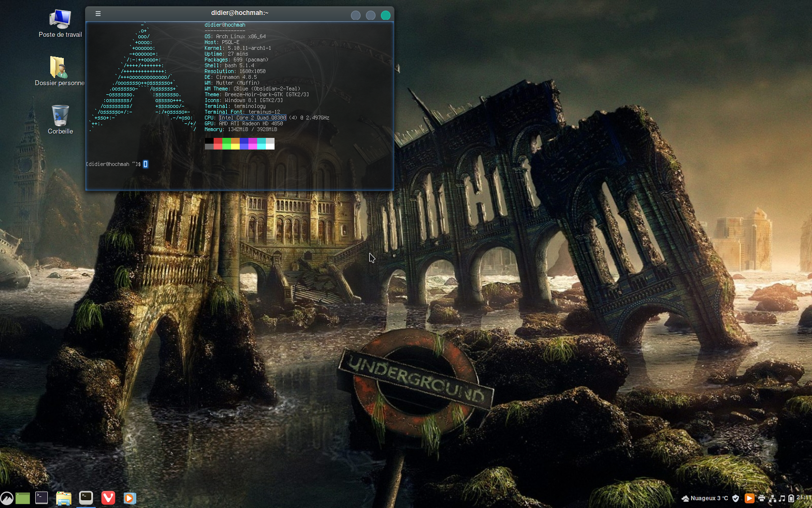Click the battery tray icon
Screen dimensions: 812x508
[791, 498]
